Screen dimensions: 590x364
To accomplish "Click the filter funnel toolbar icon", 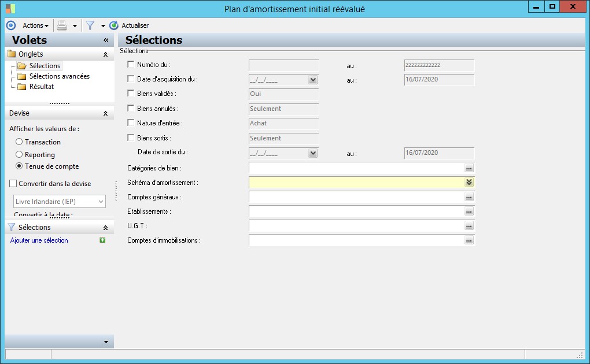I will [x=90, y=25].
